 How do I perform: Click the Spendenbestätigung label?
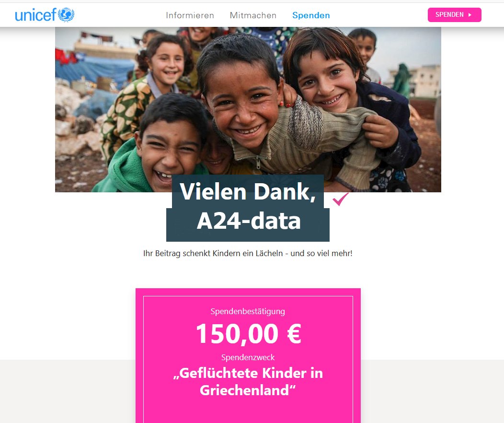click(x=248, y=311)
